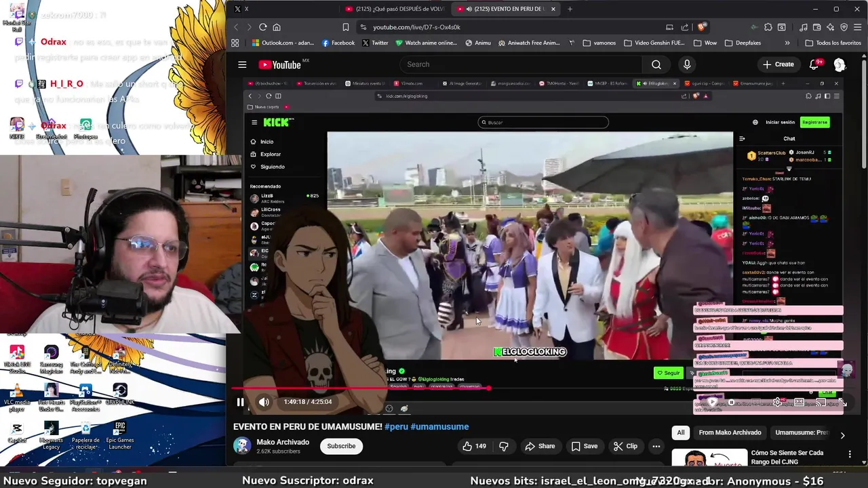
Task: Open VLC media player desktop shortcut
Action: coord(17,399)
